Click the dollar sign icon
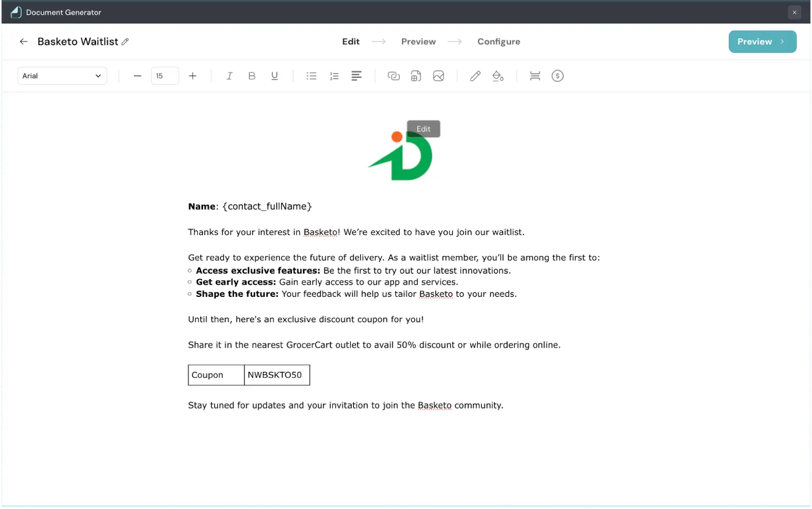Image resolution: width=812 pixels, height=509 pixels. [x=557, y=76]
